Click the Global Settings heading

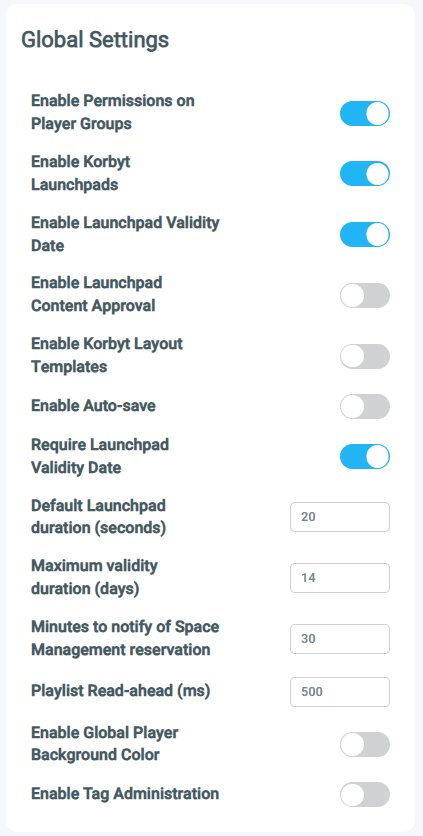pos(95,40)
